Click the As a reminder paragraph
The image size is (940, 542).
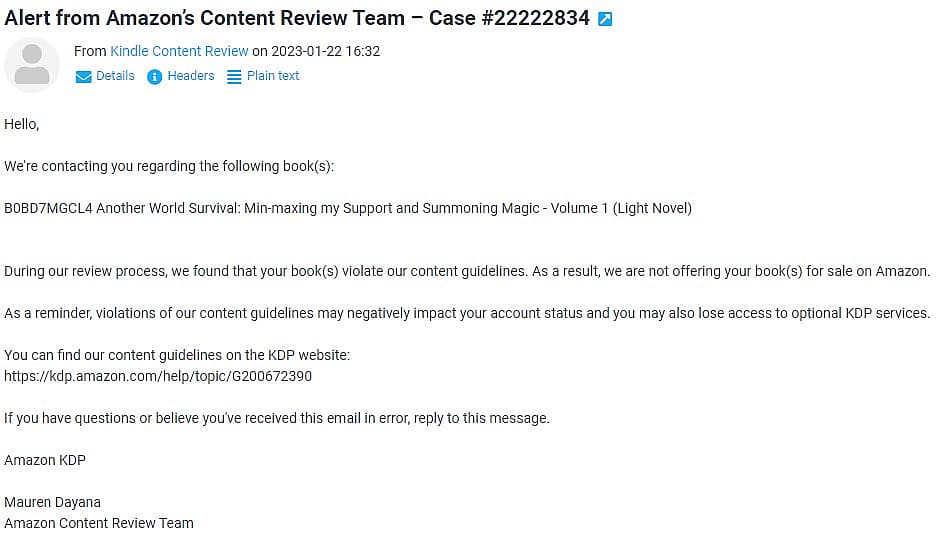(x=467, y=313)
